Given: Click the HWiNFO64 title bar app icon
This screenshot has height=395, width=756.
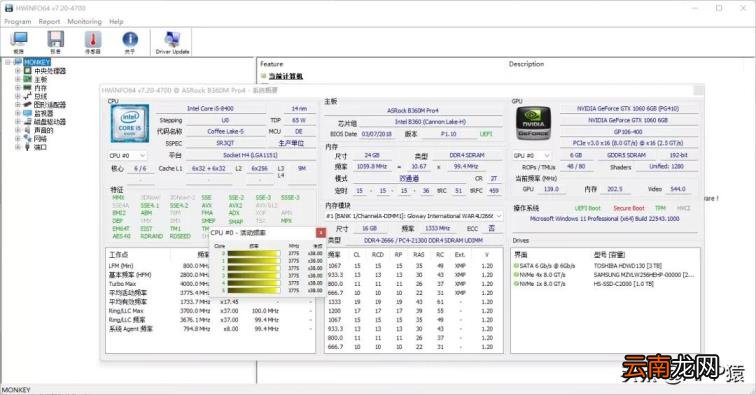Looking at the screenshot, I should coord(9,8).
